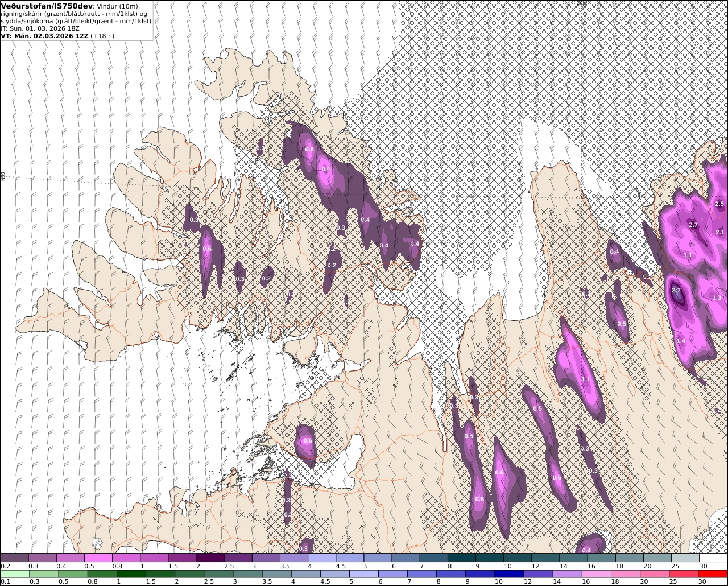Select the 2.5 value label near the right edge
Image resolution: width=728 pixels, height=586 pixels.
point(719,204)
